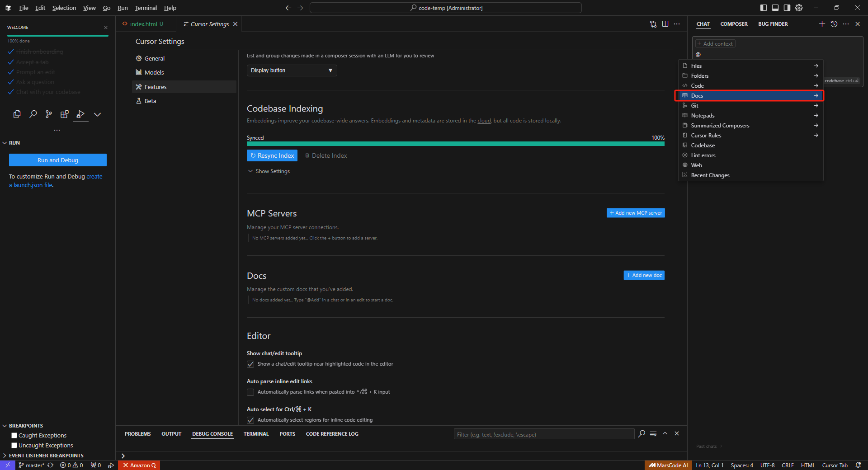Click the sync changes icon in status bar
This screenshot has width=868, height=470.
tap(51, 465)
